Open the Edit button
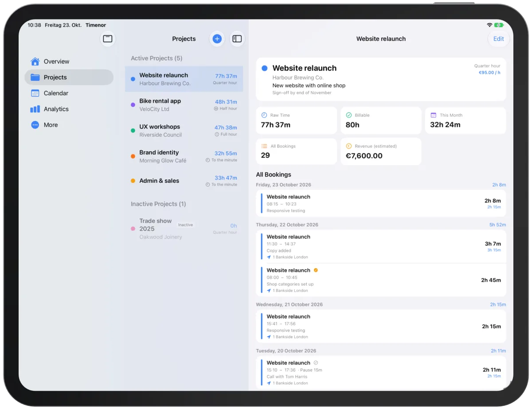Screen dimensions: 532x409 [x=499, y=39]
